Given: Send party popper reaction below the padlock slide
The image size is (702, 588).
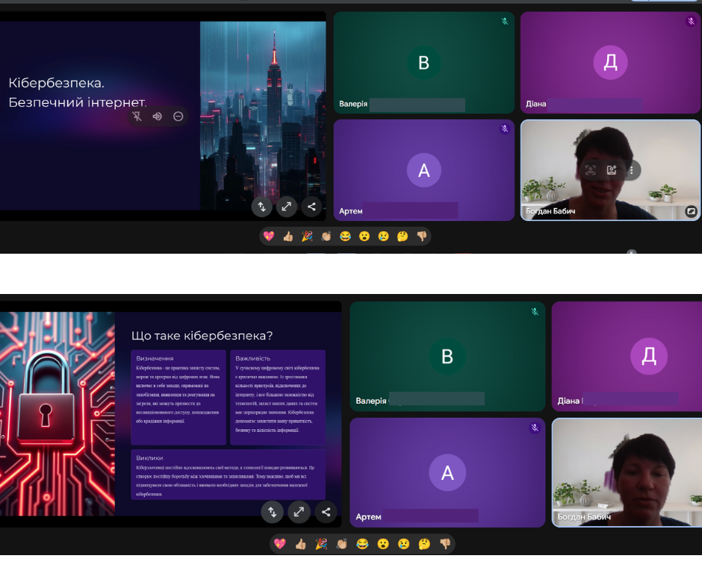Looking at the screenshot, I should (321, 544).
